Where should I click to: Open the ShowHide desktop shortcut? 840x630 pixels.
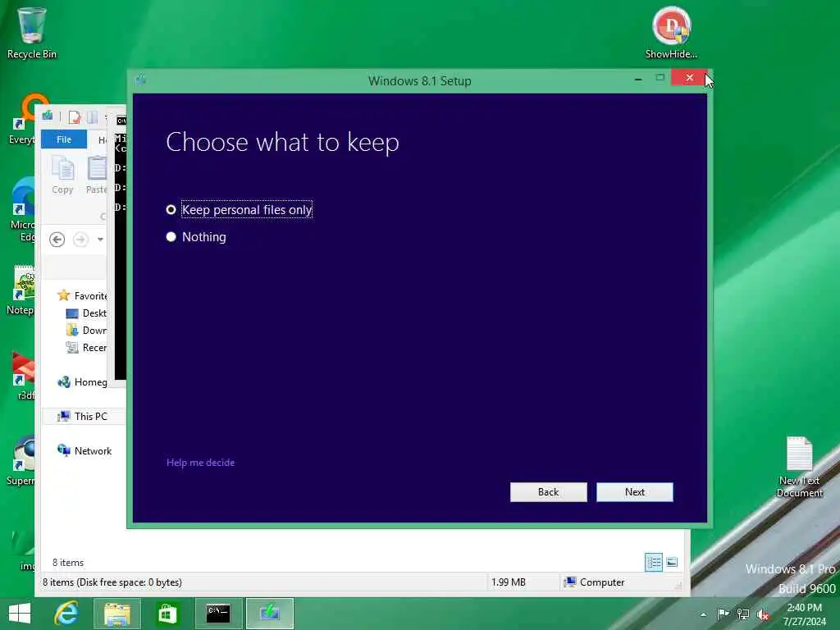coord(671,33)
